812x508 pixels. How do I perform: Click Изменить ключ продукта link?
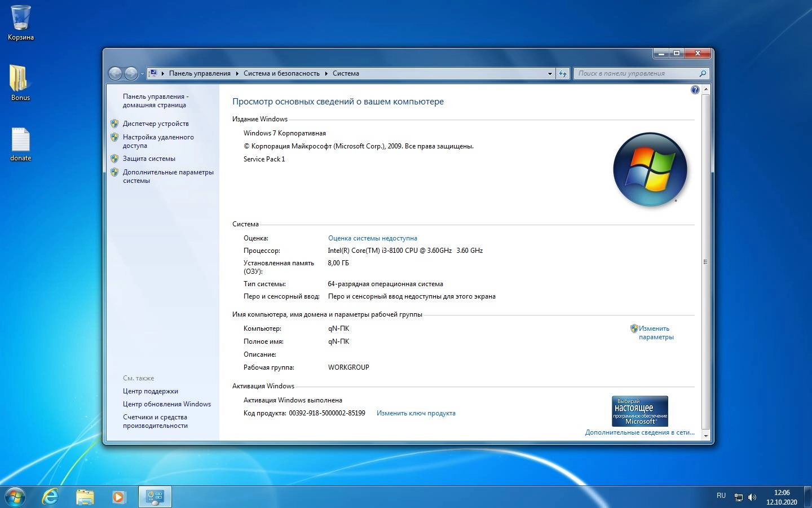click(416, 413)
